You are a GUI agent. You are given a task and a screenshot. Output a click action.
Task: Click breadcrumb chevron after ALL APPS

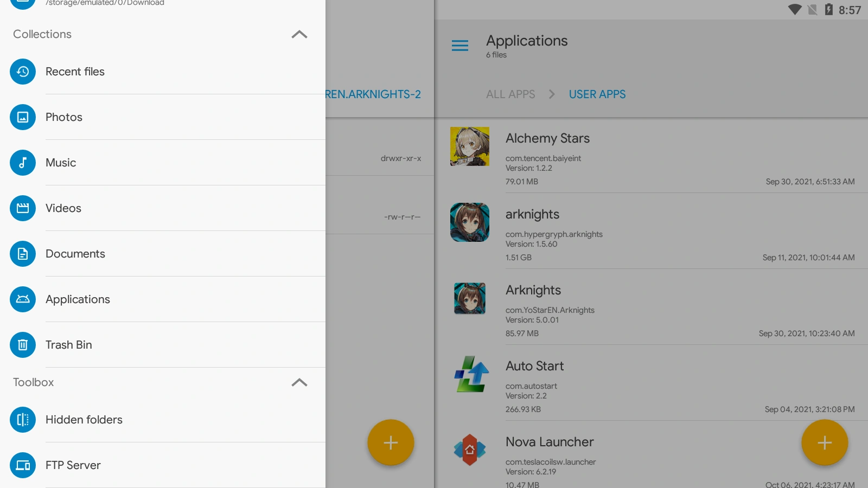[x=552, y=94]
